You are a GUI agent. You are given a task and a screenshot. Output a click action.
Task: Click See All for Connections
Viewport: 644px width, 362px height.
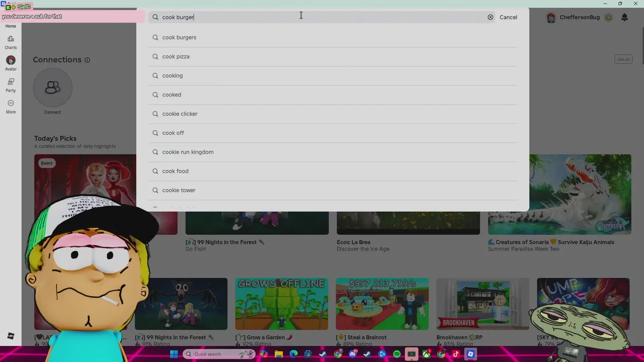[x=623, y=59]
